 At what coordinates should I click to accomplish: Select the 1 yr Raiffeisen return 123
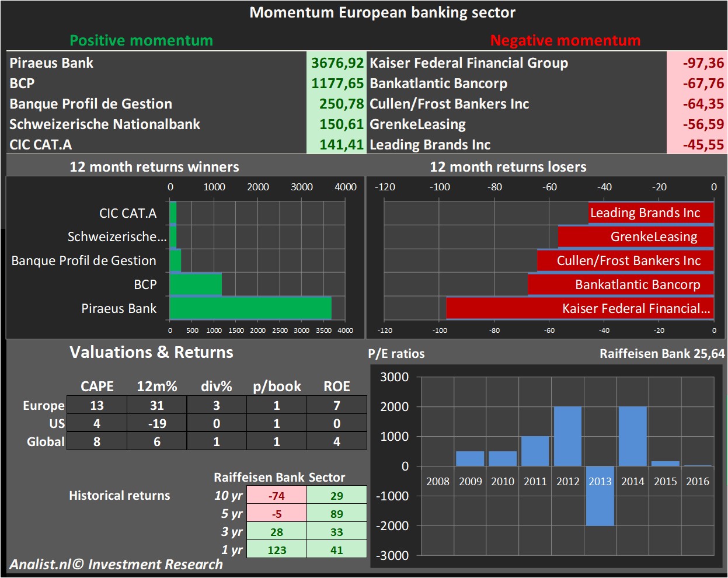pos(277,550)
